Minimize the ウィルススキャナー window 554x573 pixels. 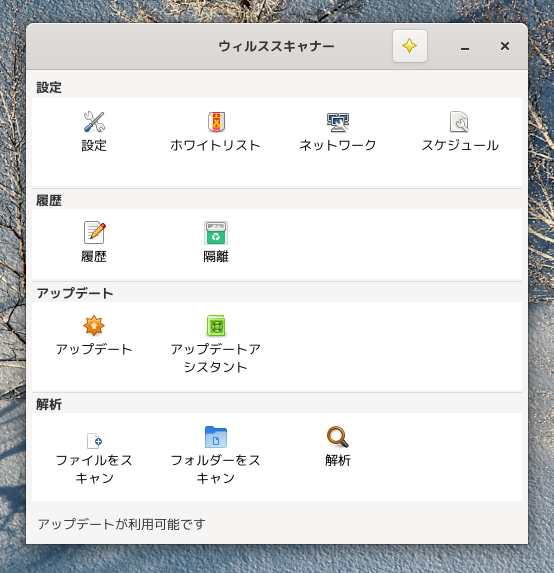[x=465, y=46]
